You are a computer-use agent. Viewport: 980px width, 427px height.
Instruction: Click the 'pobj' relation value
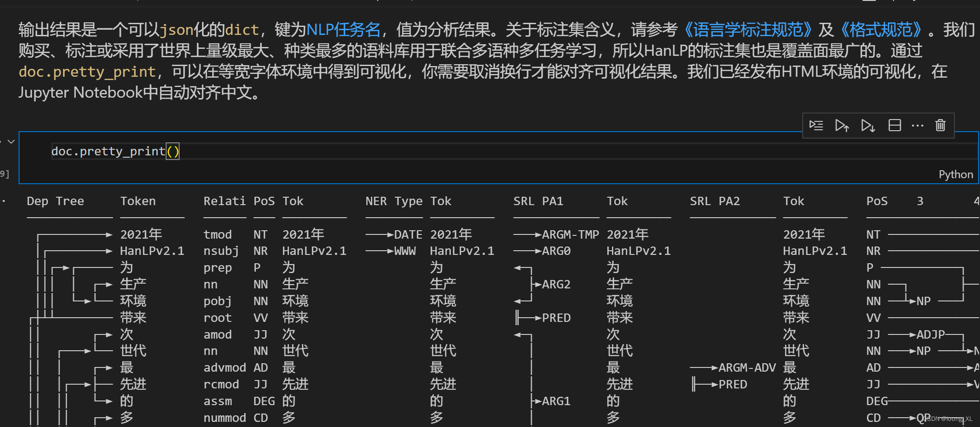point(217,301)
